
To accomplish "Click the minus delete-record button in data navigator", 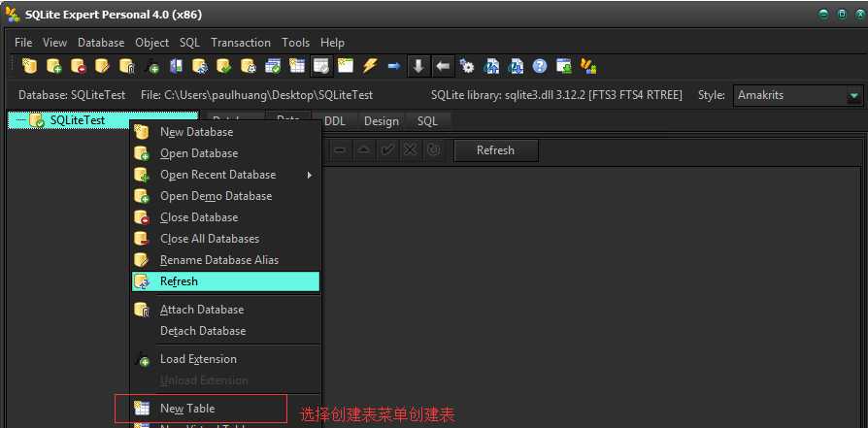I will click(341, 150).
